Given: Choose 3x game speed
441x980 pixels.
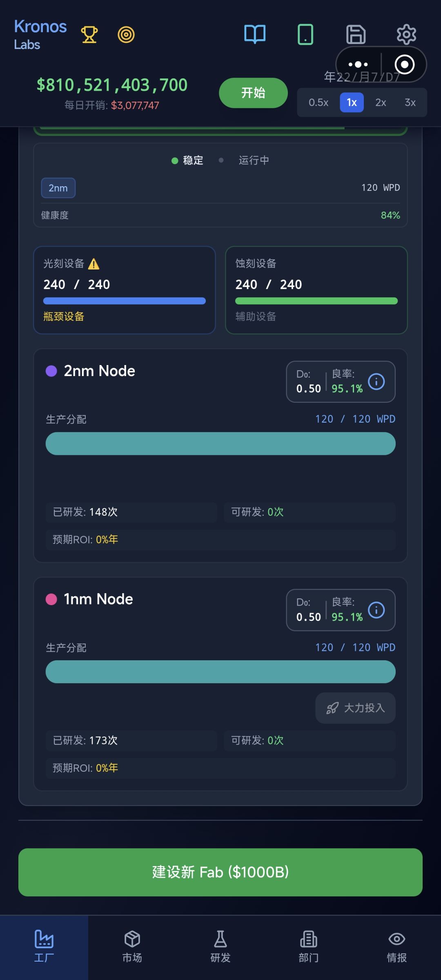Looking at the screenshot, I should point(410,102).
